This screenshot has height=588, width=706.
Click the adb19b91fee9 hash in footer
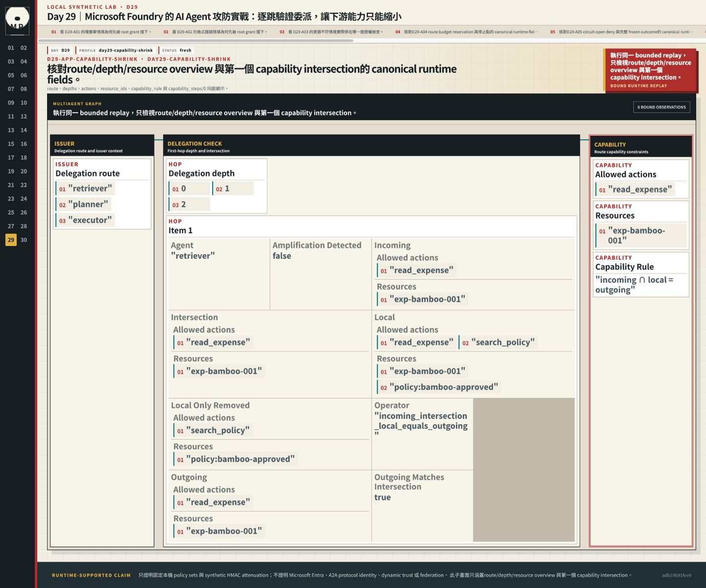(x=676, y=575)
